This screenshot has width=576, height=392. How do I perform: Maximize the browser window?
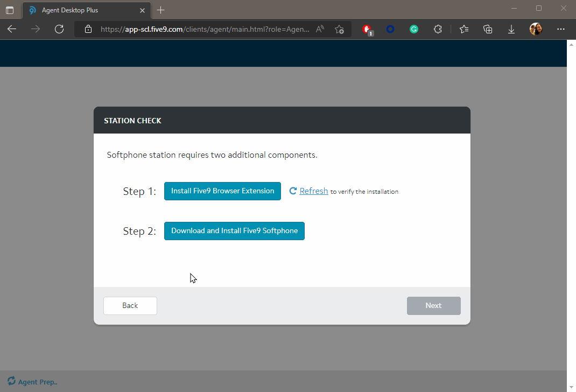pyautogui.click(x=538, y=8)
